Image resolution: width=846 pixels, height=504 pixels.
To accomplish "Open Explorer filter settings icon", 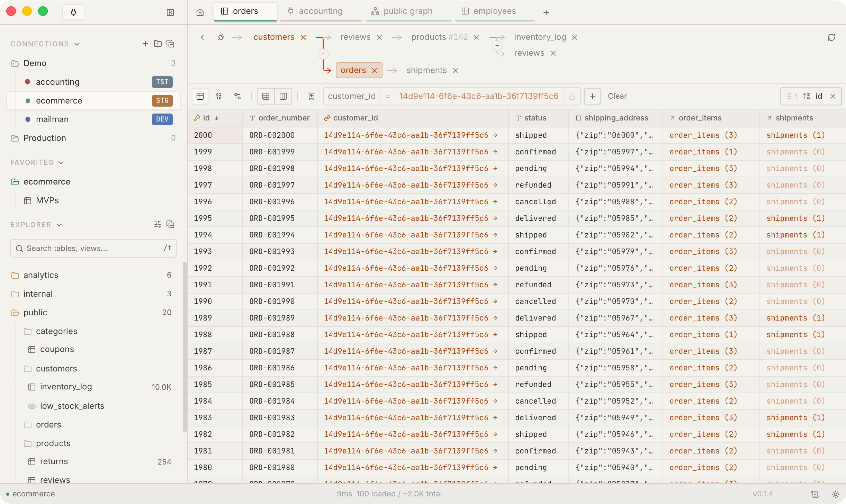I will pos(158,224).
